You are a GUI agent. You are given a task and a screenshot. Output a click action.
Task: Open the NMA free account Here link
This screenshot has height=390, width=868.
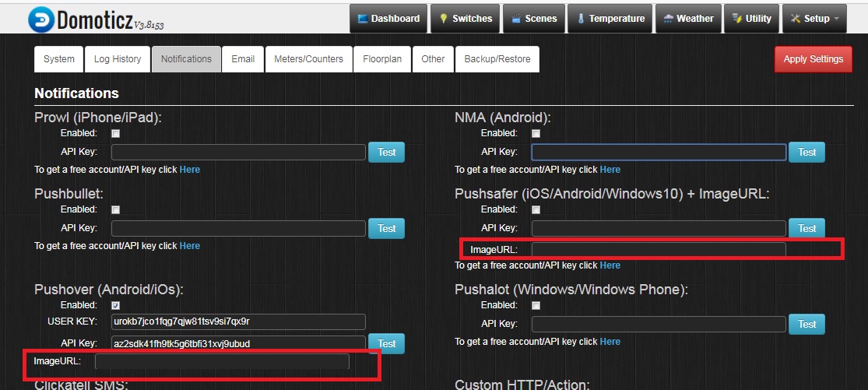click(x=610, y=169)
